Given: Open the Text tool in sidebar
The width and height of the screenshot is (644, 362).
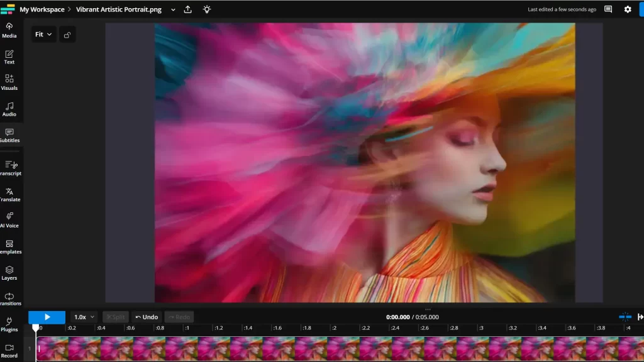Looking at the screenshot, I should pos(9,57).
